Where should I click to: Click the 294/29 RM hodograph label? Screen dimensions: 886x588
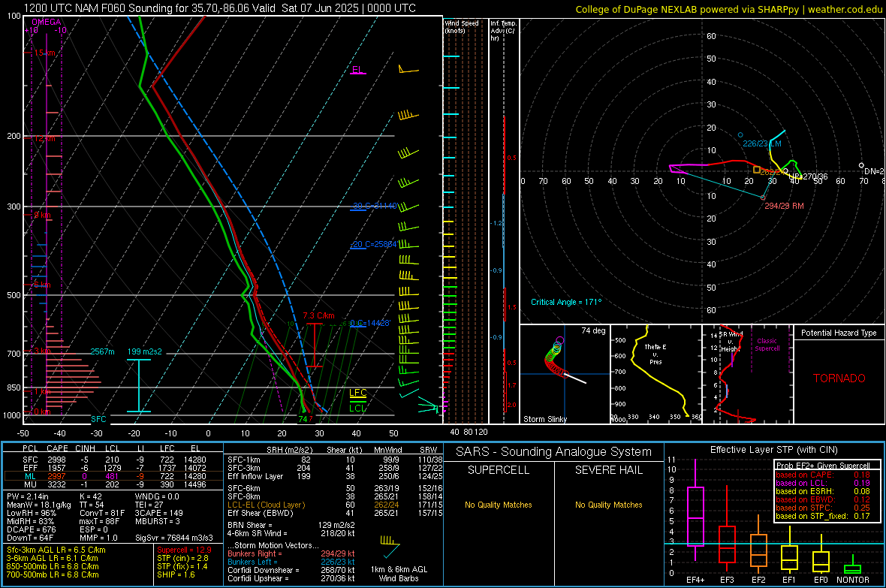click(785, 206)
